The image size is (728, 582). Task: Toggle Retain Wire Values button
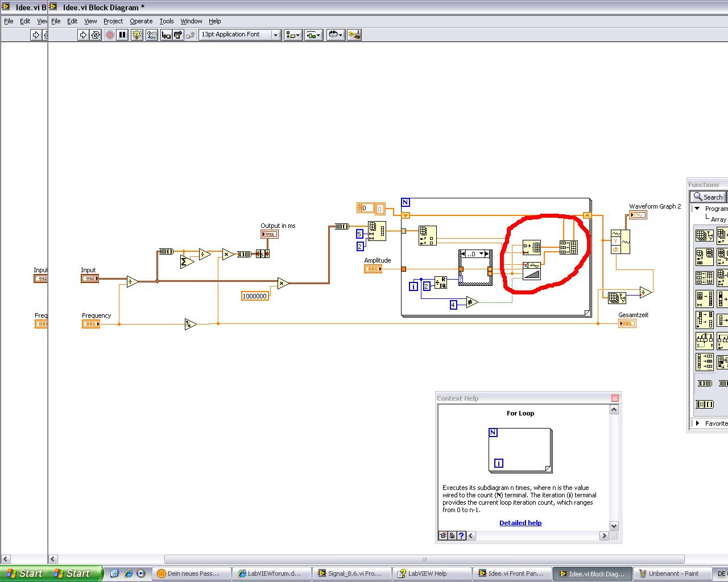(x=151, y=35)
